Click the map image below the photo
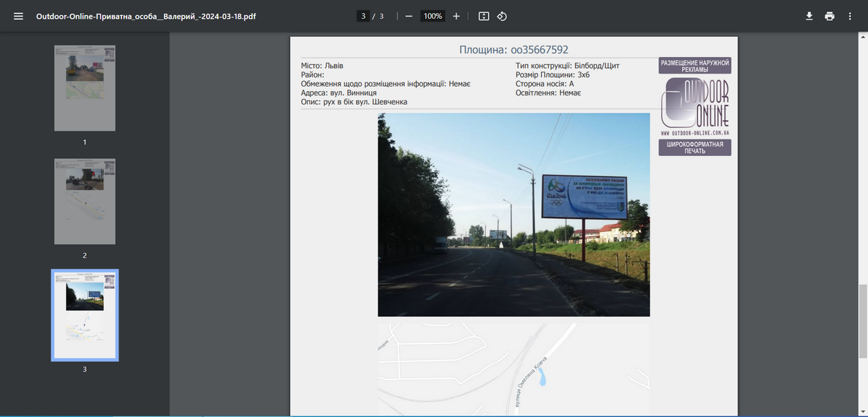This screenshot has width=868, height=417. click(x=514, y=369)
